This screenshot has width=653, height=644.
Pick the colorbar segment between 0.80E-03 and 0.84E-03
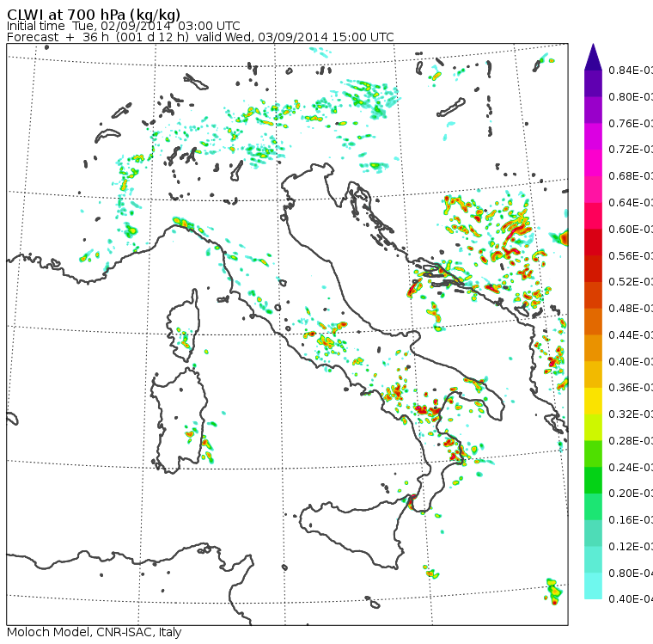point(593,83)
